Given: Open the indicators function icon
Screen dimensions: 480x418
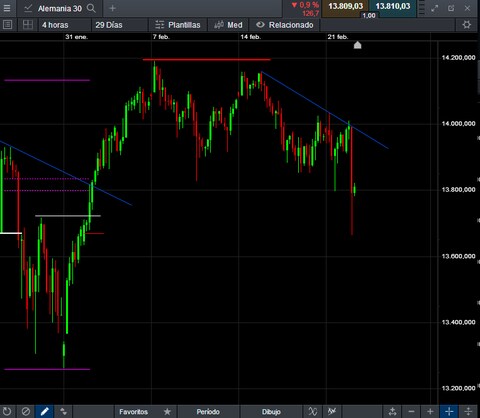Looking at the screenshot, I should click(x=313, y=411).
